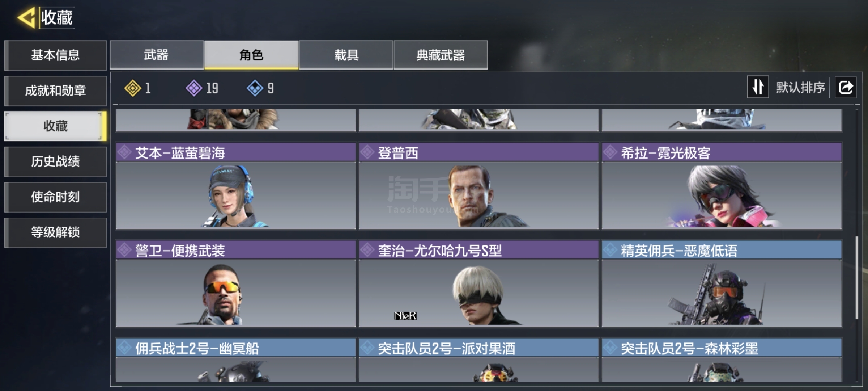Image resolution: width=868 pixels, height=391 pixels.
Task: Click the yellow back arrow icon
Action: [26, 17]
